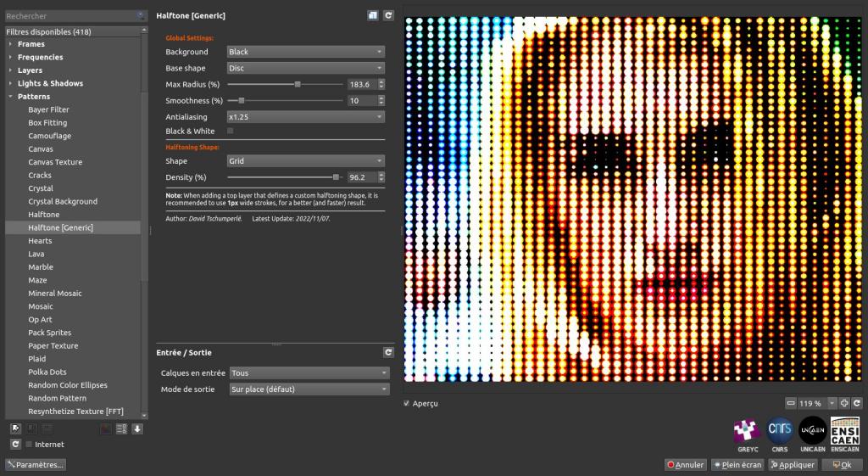Viewport: 868px width, 476px height.
Task: Click the Smoothness value stepper
Action: 381,101
